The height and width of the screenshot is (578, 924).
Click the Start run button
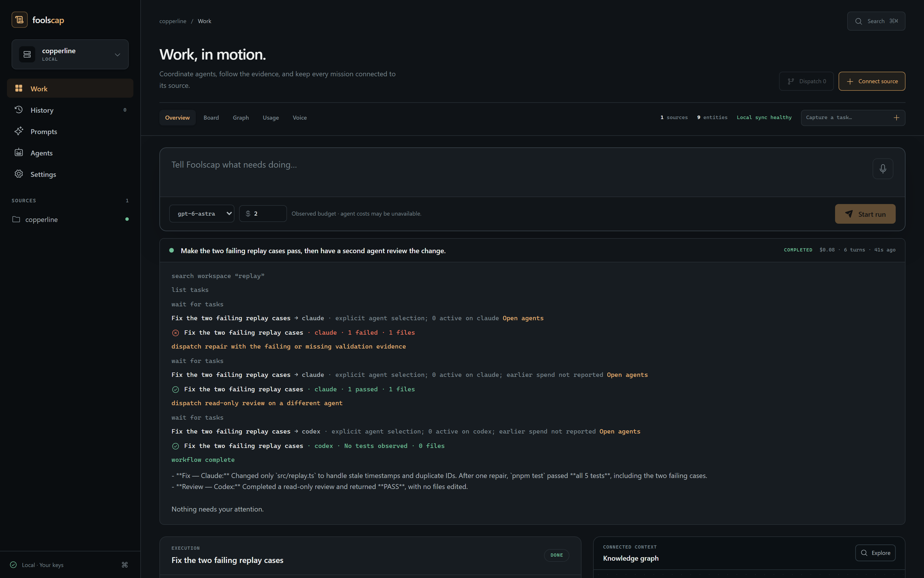tap(865, 214)
